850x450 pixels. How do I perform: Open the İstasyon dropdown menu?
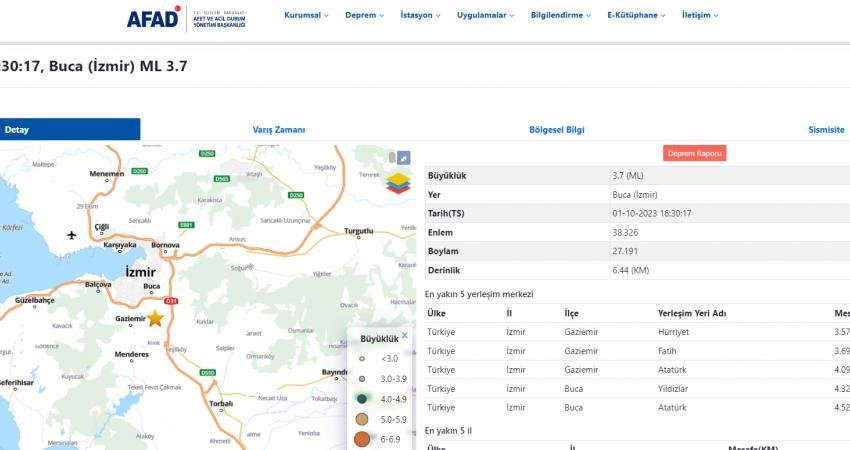(x=420, y=15)
